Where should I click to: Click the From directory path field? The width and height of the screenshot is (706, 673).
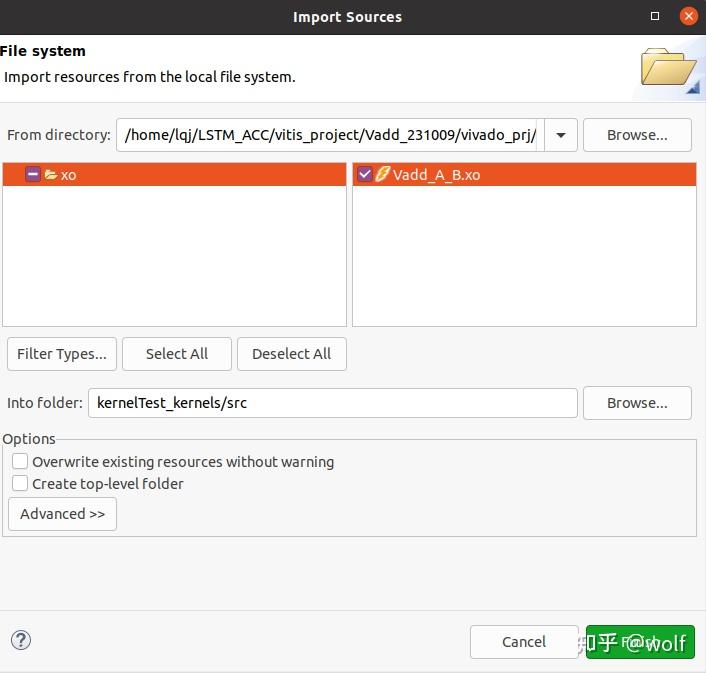coord(330,135)
